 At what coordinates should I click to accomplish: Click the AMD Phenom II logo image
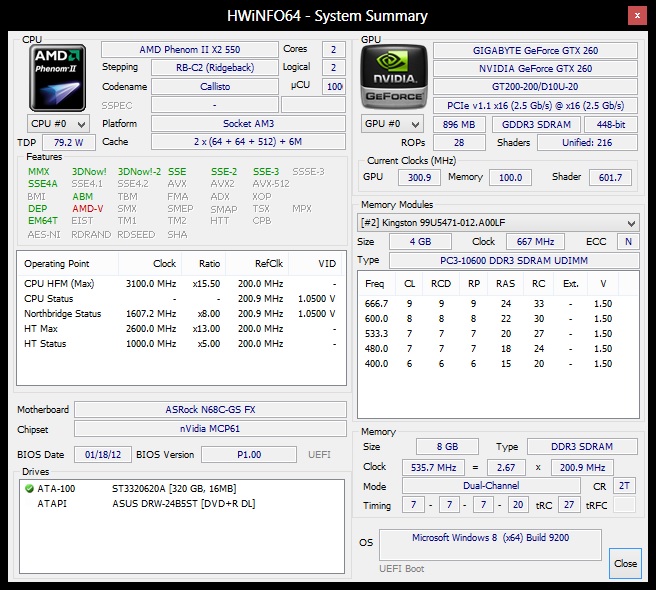(x=58, y=78)
